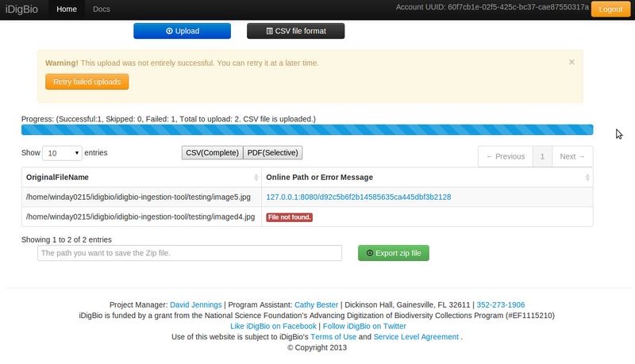
Task: Click the upload progress bar
Action: [307, 129]
